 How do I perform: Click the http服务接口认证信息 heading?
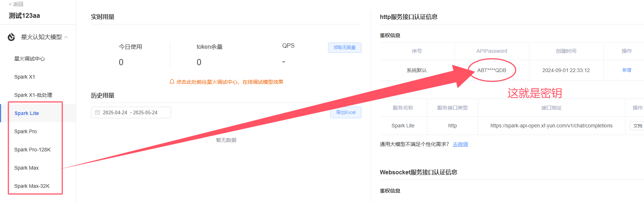[x=408, y=17]
